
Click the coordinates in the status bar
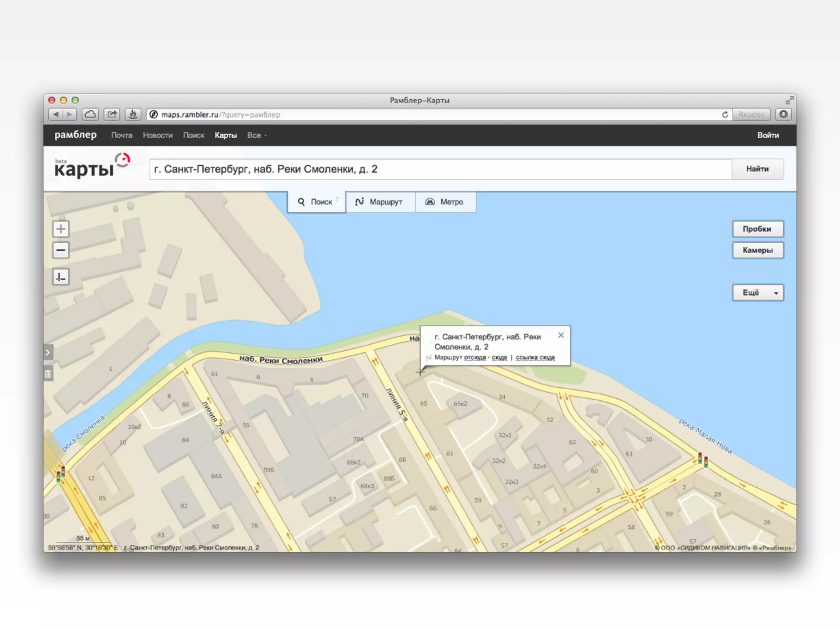coord(83,548)
